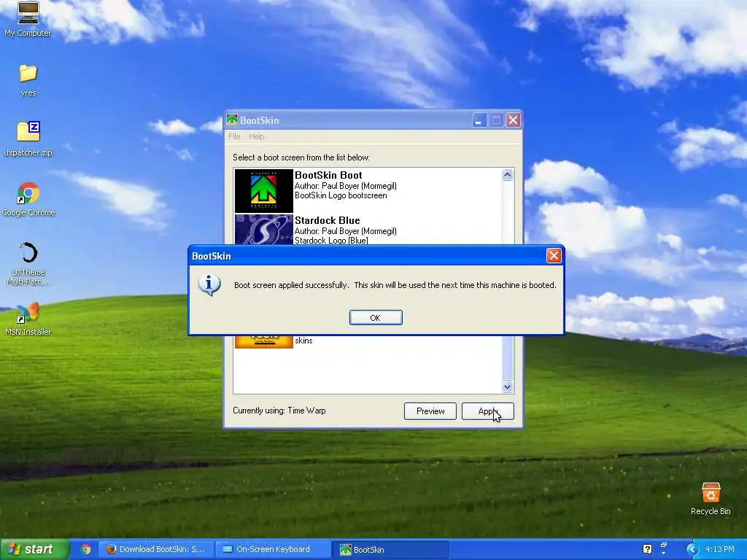The height and width of the screenshot is (560, 747).
Task: Click the information icon in the dialog
Action: [209, 285]
